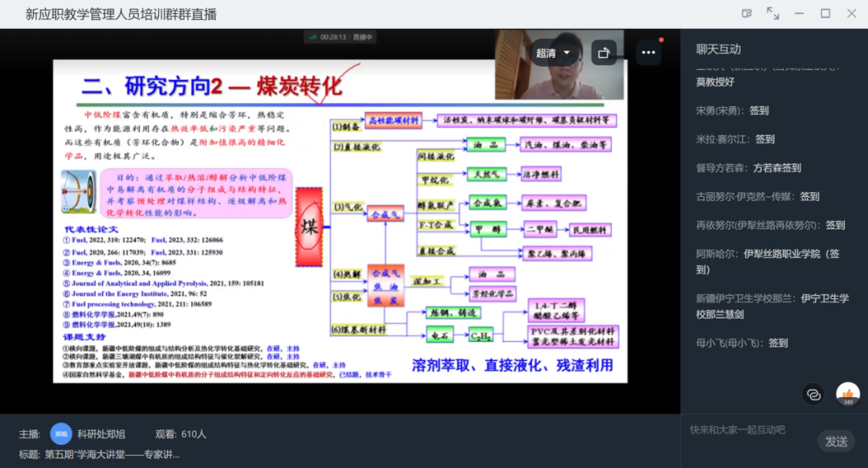
Task: Open the 超清 video quality dropdown
Action: click(557, 51)
